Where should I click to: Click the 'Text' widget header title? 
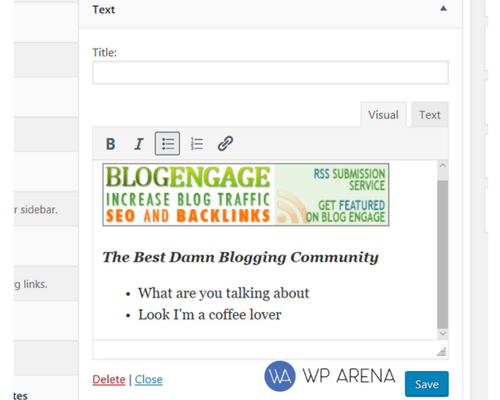tap(104, 10)
